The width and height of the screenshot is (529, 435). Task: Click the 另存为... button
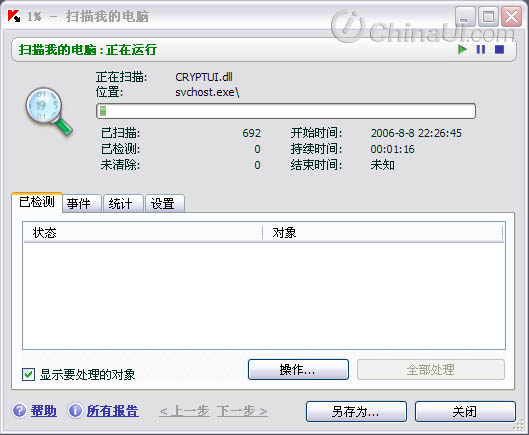[356, 411]
